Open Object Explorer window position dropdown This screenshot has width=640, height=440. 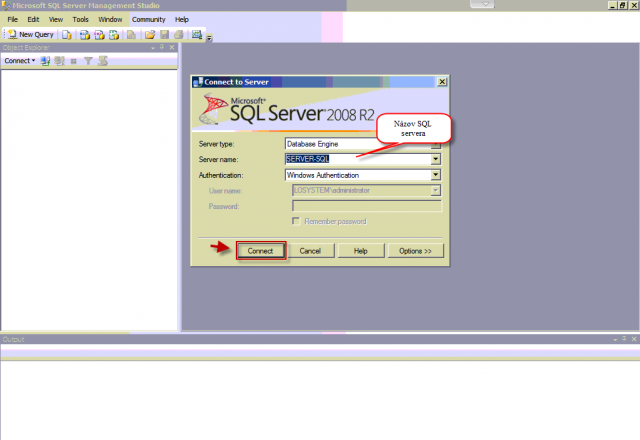(153, 48)
